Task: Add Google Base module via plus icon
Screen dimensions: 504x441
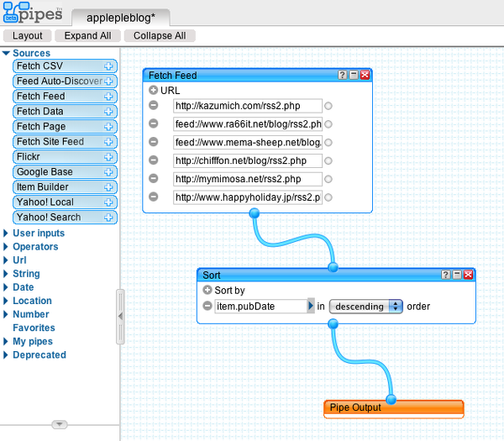Action: [x=108, y=172]
